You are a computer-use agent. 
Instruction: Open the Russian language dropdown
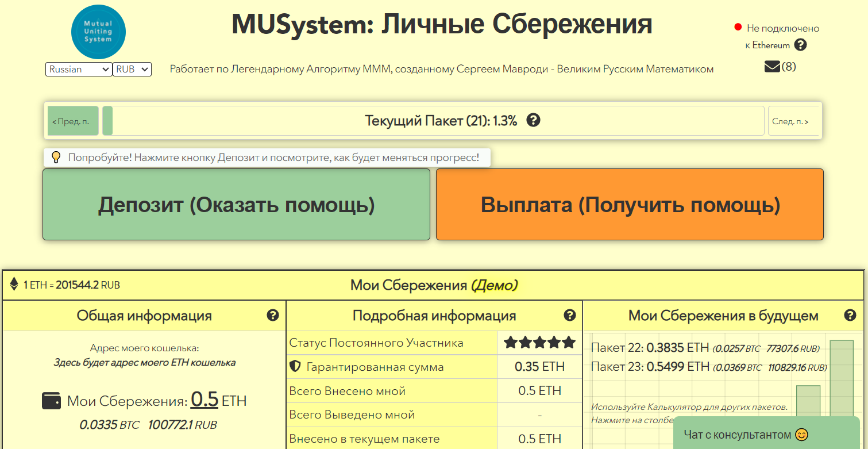79,69
